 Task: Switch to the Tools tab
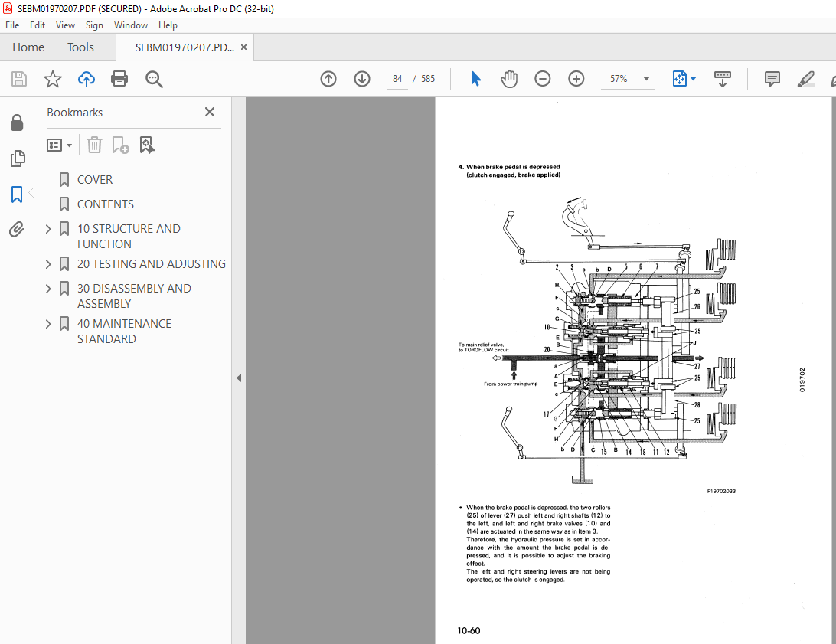(x=80, y=47)
